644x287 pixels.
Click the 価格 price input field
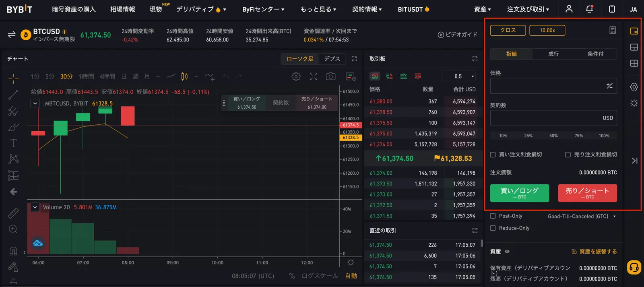pos(553,86)
